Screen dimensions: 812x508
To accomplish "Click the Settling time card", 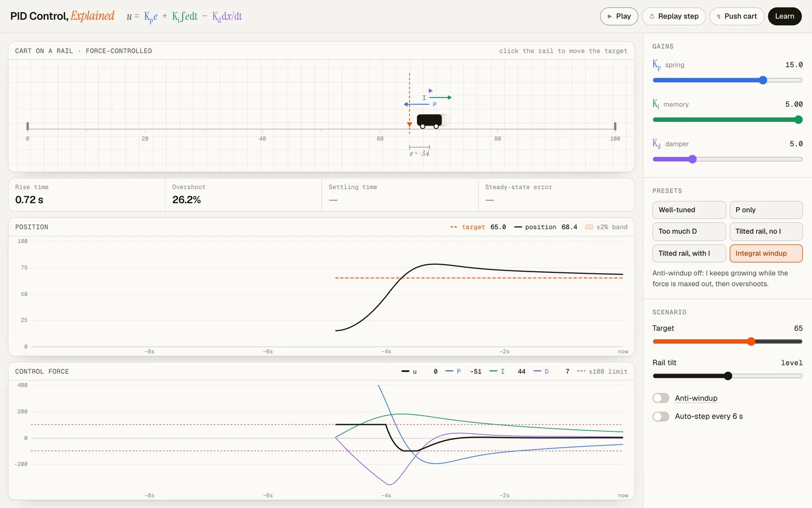I will (x=400, y=195).
